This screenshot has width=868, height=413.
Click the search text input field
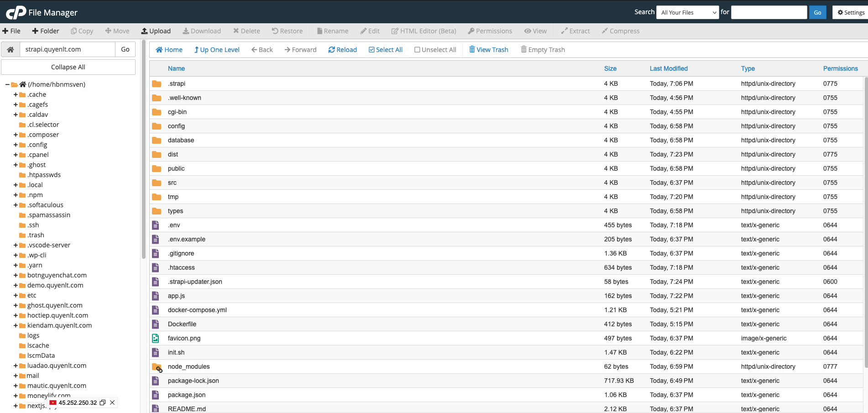click(769, 12)
